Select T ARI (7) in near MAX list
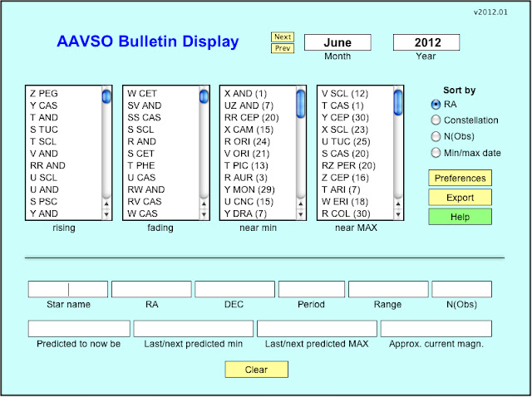 341,189
